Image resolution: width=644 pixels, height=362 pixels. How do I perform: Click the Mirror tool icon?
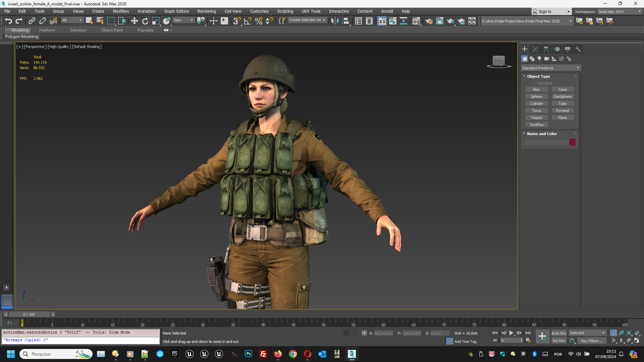[x=335, y=21]
